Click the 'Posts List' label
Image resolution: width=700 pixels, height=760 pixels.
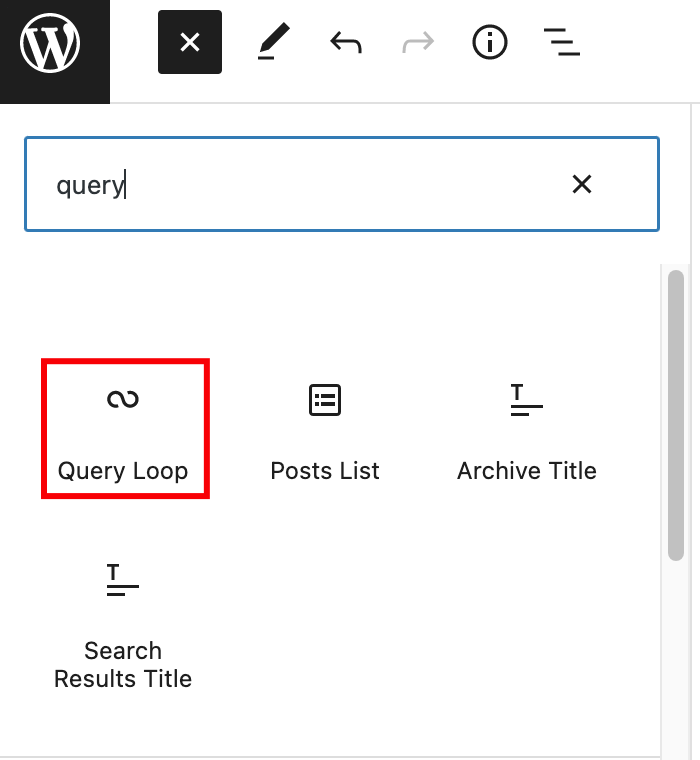(x=325, y=471)
